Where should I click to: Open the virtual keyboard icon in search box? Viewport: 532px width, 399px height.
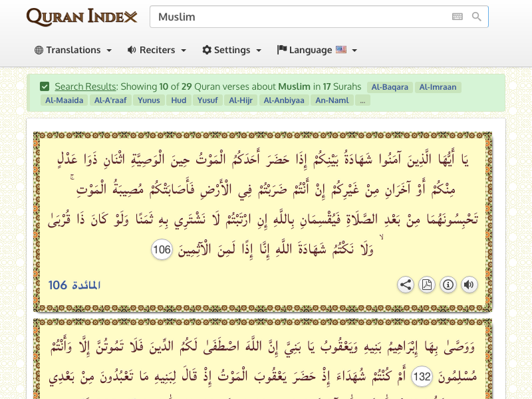point(457,17)
